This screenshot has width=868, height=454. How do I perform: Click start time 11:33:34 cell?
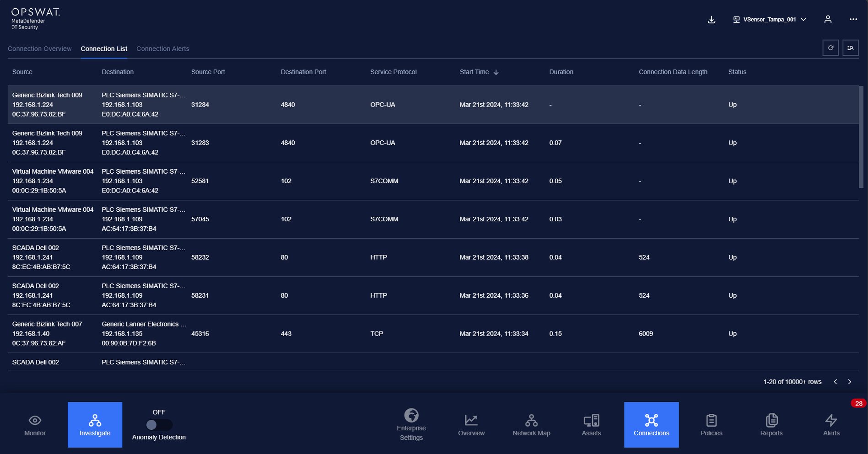pos(494,334)
